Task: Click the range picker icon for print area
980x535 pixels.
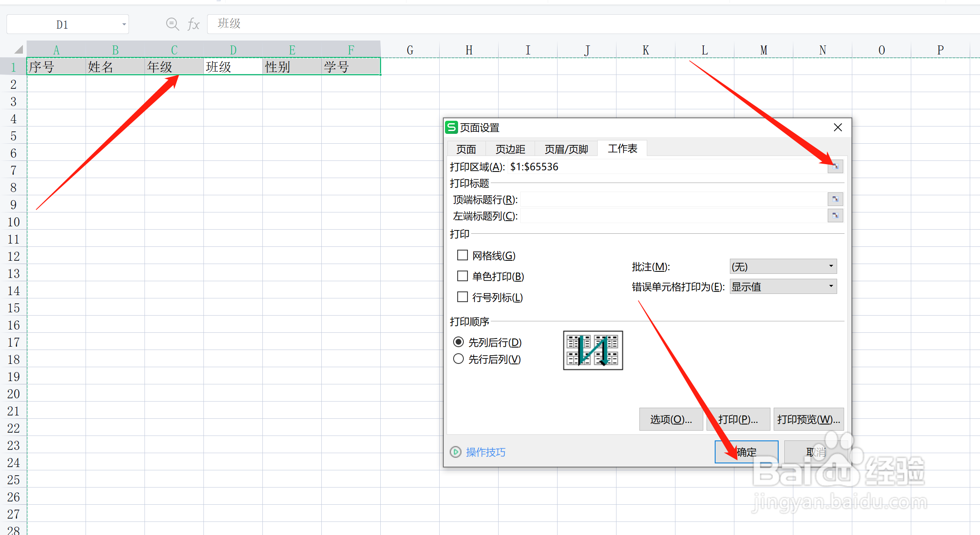Action: click(835, 167)
